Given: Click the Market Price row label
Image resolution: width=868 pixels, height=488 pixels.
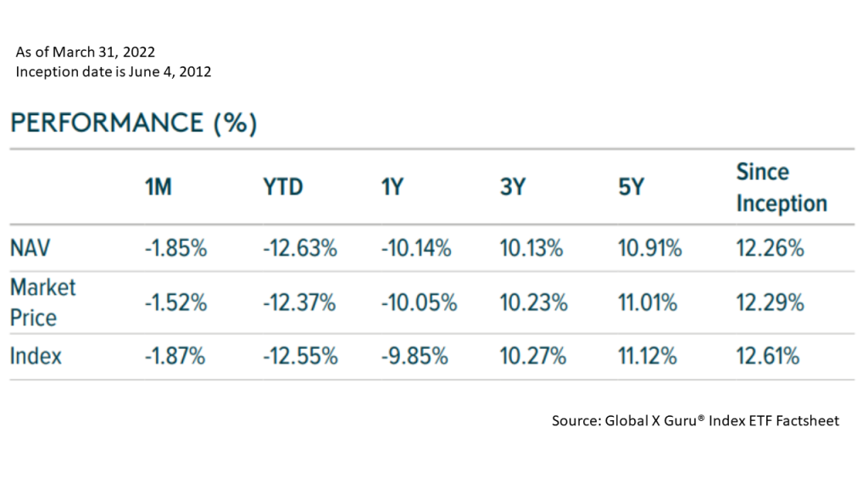Looking at the screenshot, I should (x=43, y=302).
